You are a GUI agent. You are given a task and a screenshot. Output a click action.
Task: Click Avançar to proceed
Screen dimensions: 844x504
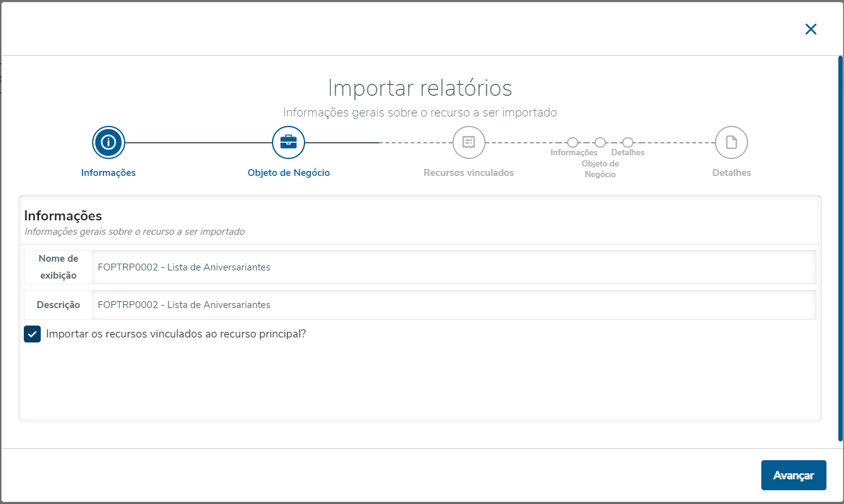tap(793, 475)
